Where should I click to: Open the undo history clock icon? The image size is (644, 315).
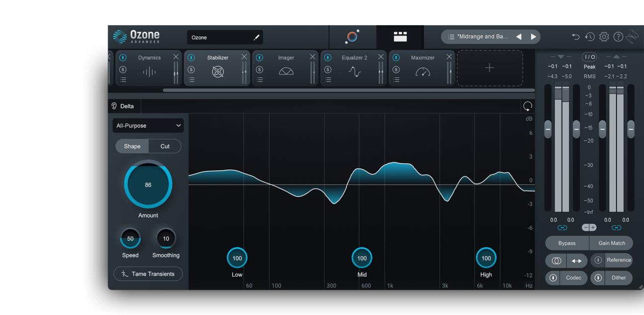click(x=590, y=37)
